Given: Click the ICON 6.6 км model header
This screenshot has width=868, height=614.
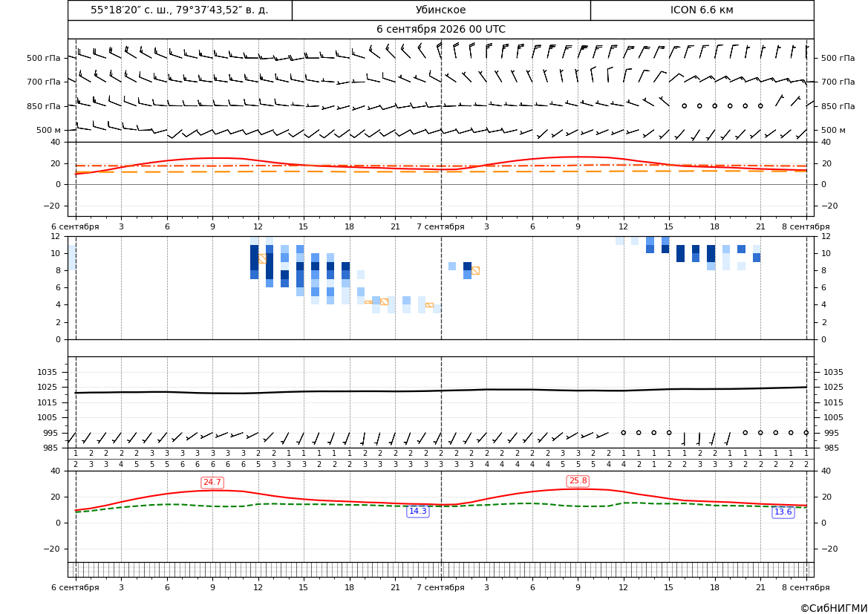Looking at the screenshot, I should tap(702, 10).
